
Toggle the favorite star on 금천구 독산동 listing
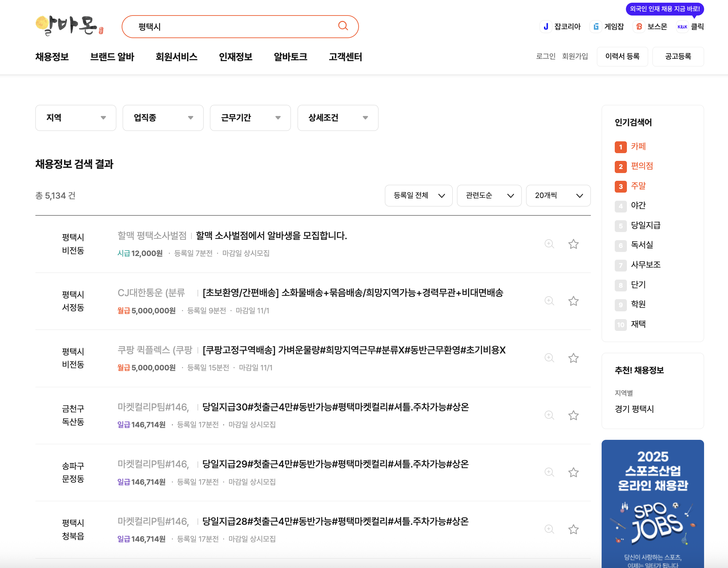(x=573, y=415)
